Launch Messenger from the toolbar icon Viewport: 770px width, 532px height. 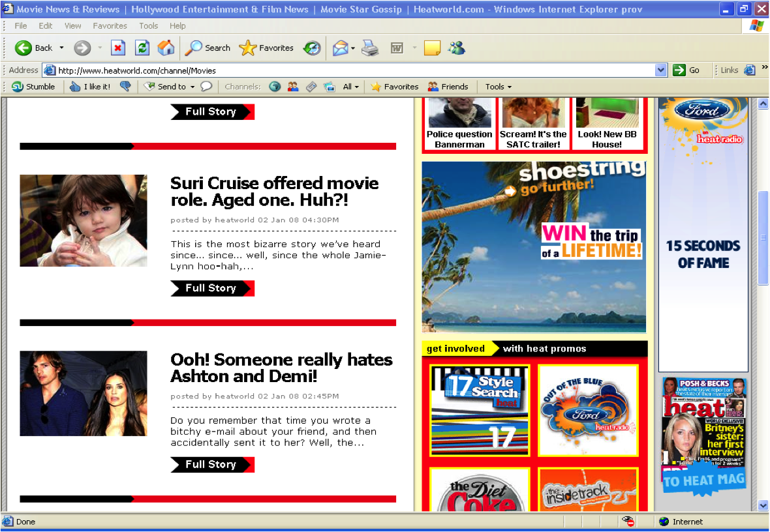[x=457, y=48]
